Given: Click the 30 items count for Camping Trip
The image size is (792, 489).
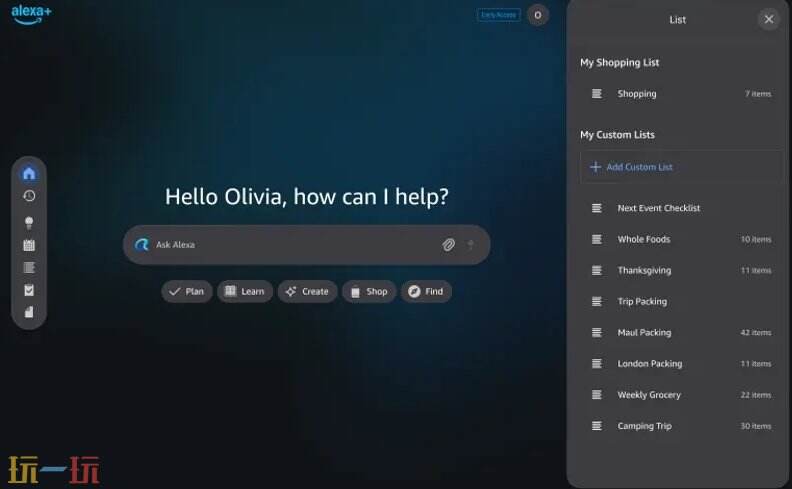Looking at the screenshot, I should click(x=756, y=426).
